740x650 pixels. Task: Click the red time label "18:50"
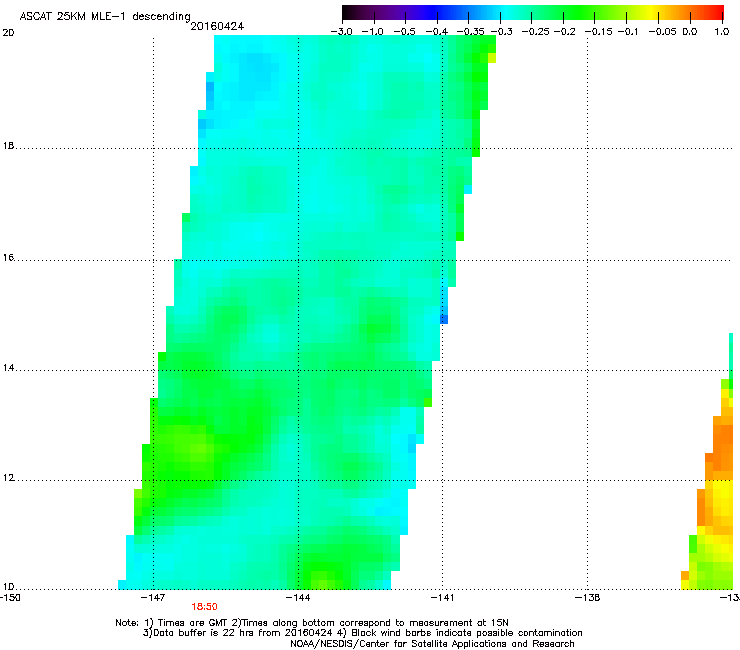[x=204, y=607]
